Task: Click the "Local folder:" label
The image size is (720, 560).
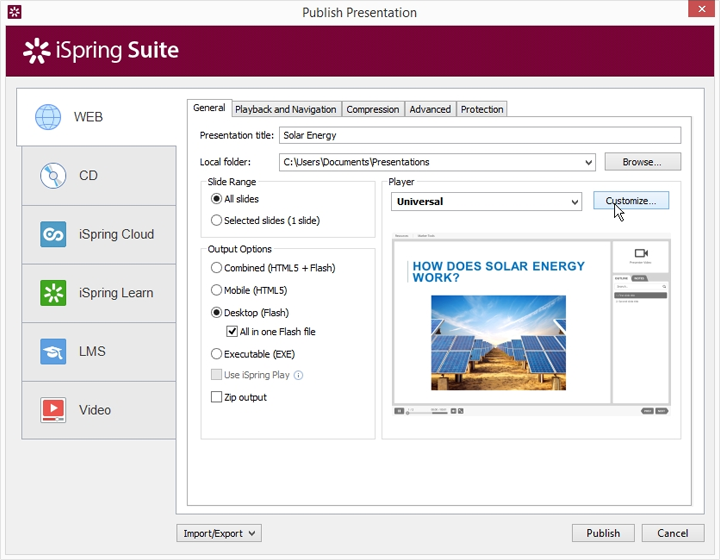Action: point(225,162)
